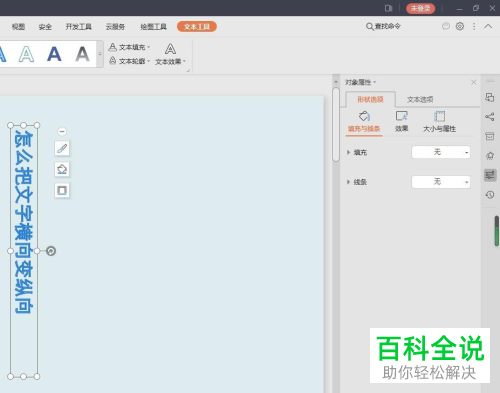Choose the gray gradient A WordArt style
Viewport: 500px width, 393px height.
click(x=82, y=54)
